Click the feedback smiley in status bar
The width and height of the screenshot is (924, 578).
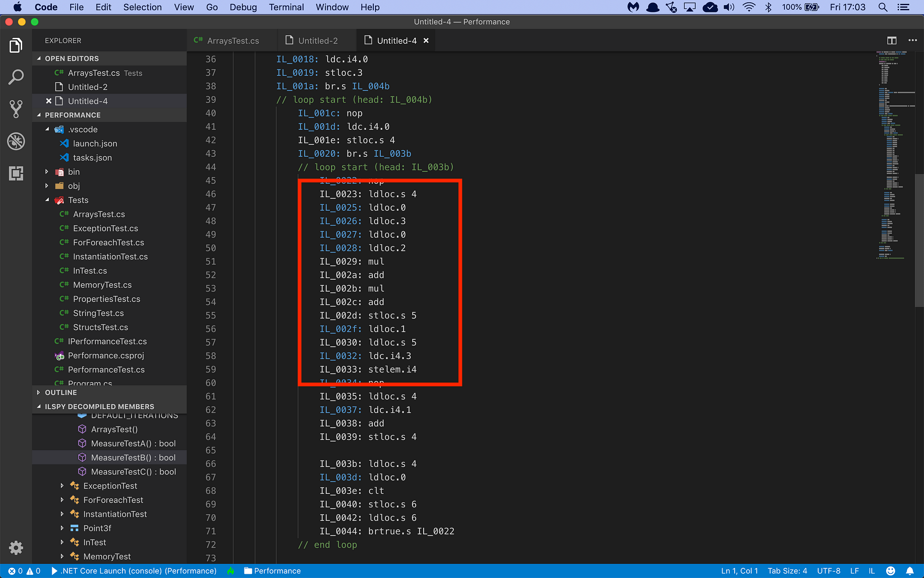[x=891, y=571]
